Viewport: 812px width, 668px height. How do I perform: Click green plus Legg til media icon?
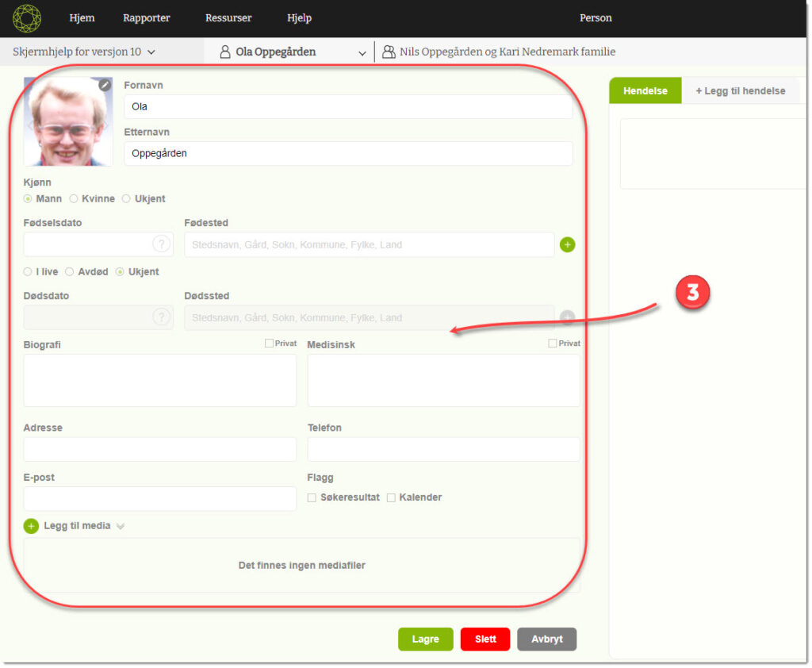[x=31, y=526]
